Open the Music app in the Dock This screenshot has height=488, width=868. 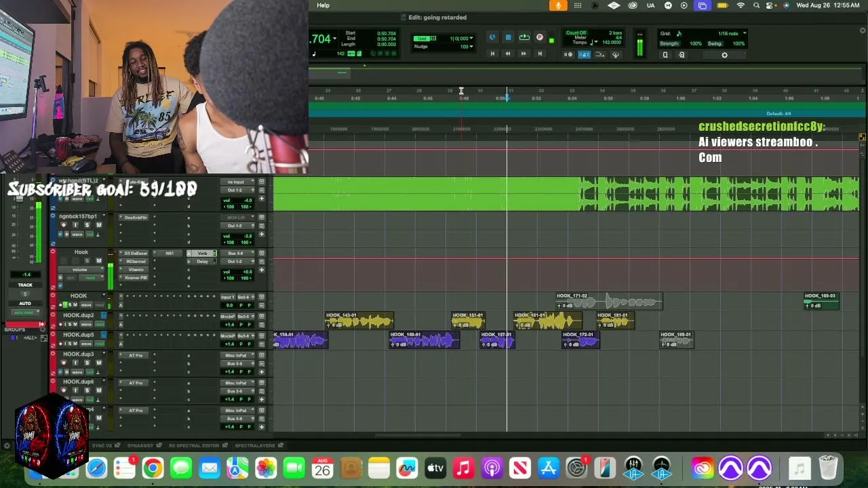tap(463, 468)
